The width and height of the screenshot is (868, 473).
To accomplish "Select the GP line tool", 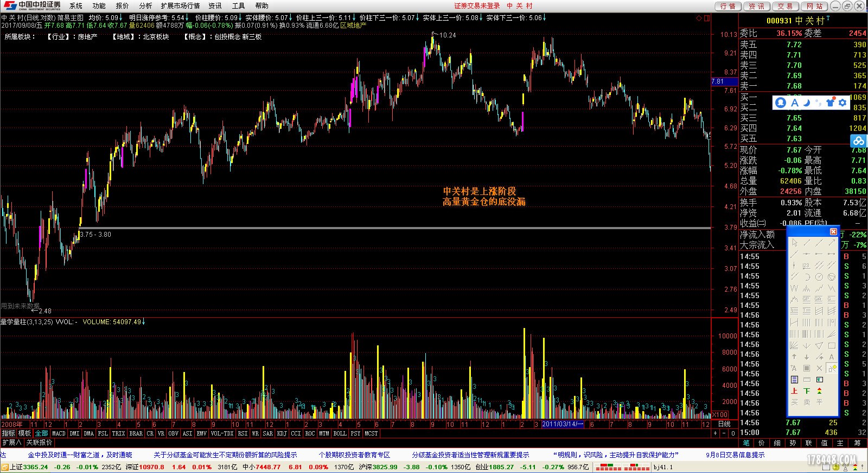I will pyautogui.click(x=807, y=300).
